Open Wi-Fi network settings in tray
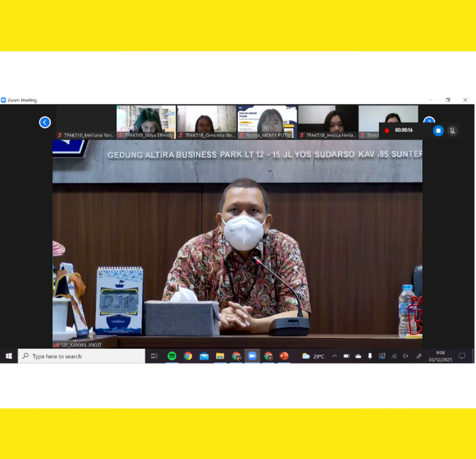Screen dimensions: 476x459 (394, 356)
